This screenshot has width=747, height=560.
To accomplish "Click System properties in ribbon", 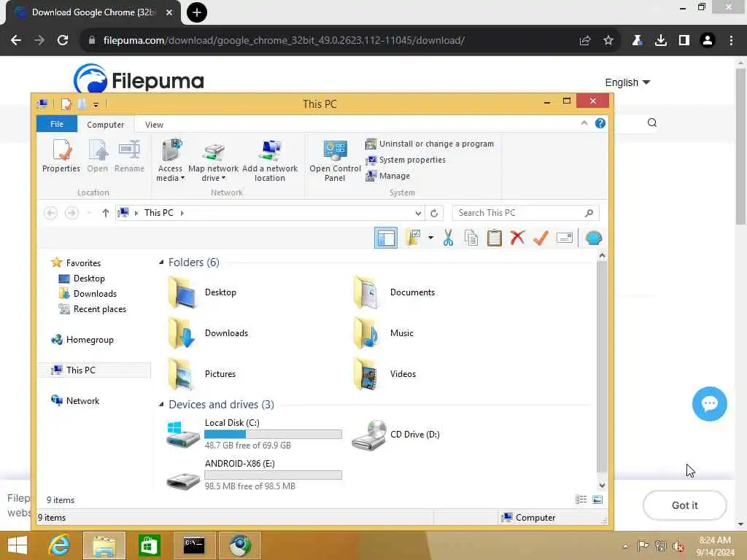I will (406, 160).
